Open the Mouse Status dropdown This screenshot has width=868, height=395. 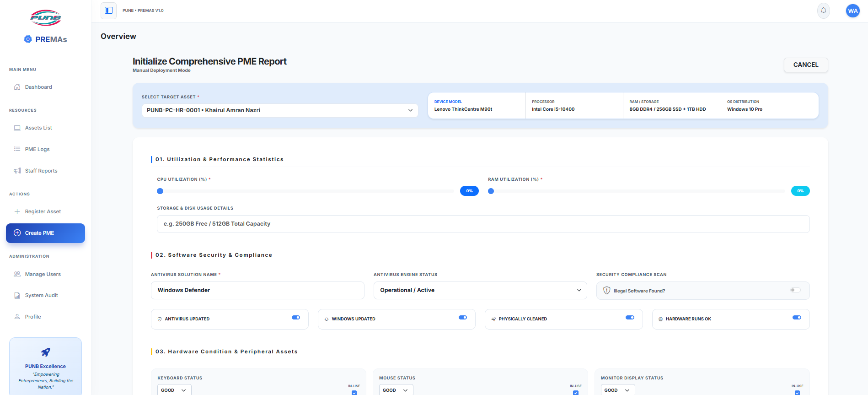[x=396, y=390]
